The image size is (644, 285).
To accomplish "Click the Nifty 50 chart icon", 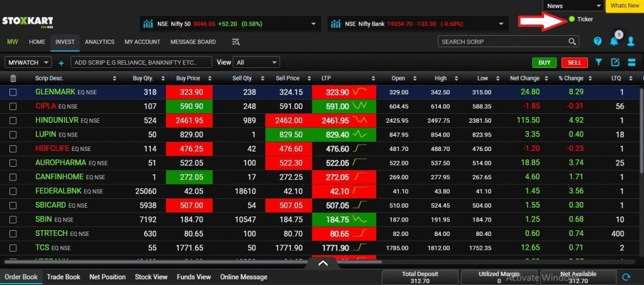I will point(148,24).
